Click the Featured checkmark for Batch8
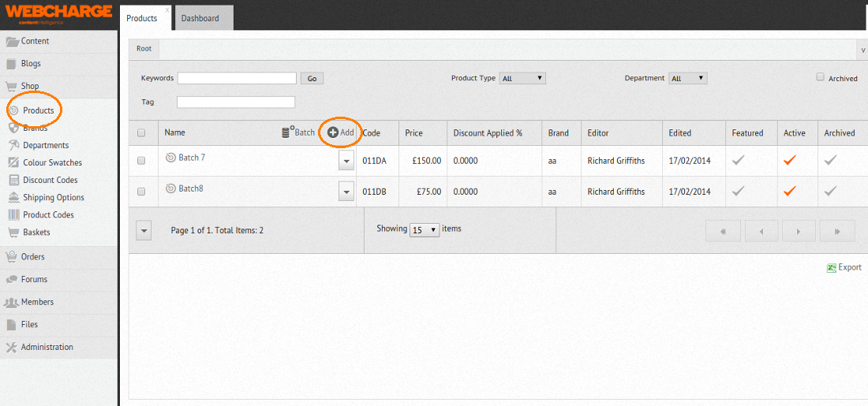868x406 pixels. tap(738, 191)
